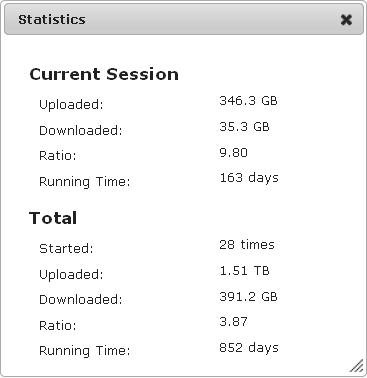
Task: Click the Ratio label under Current Session
Action: [x=58, y=156]
